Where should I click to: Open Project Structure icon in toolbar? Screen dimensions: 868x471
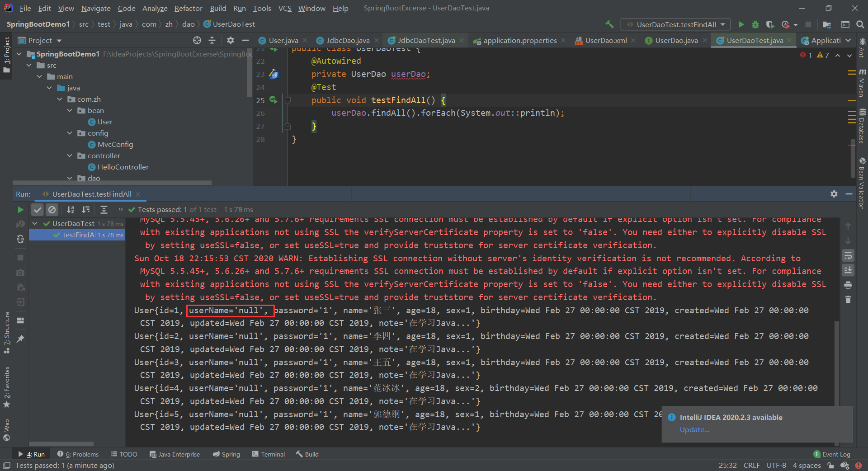coord(827,24)
